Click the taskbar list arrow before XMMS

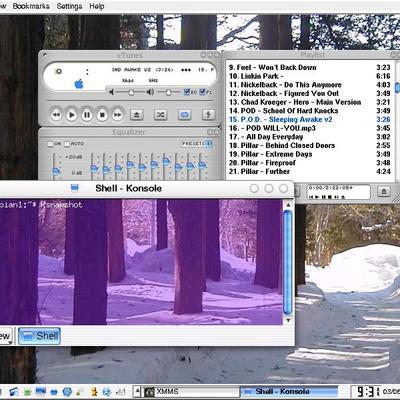point(137,392)
